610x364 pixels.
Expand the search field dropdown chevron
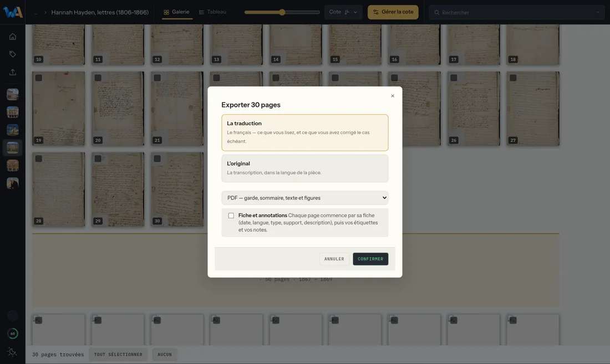pos(598,12)
